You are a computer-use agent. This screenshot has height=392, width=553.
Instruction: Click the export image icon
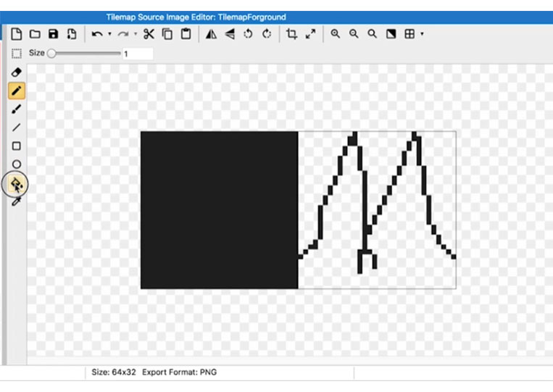pyautogui.click(x=72, y=34)
